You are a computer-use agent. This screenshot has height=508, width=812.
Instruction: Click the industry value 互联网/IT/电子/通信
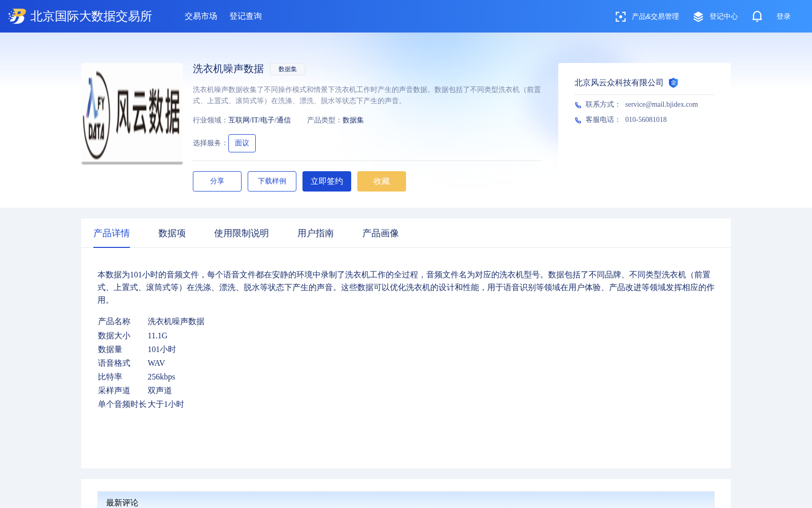(259, 120)
